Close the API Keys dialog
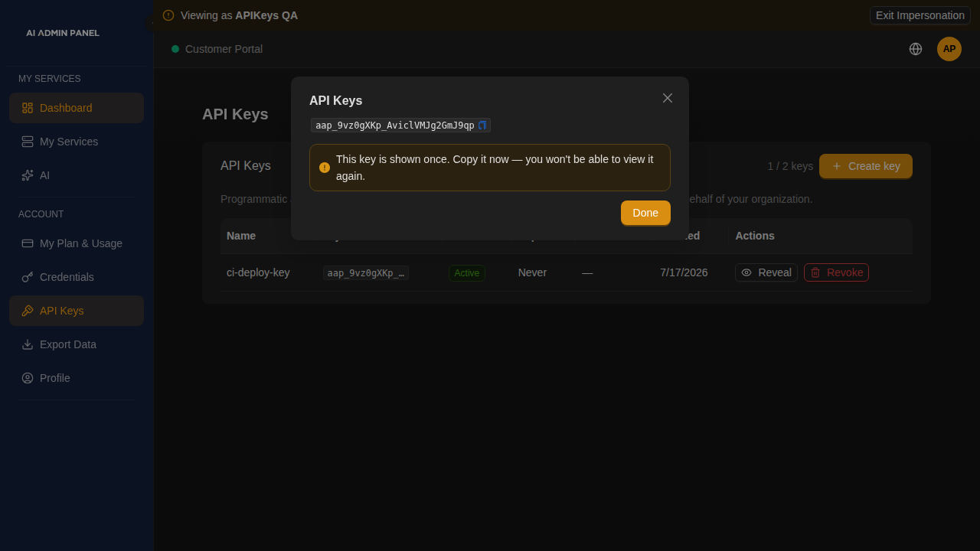Viewport: 980px width, 551px height. coord(668,98)
